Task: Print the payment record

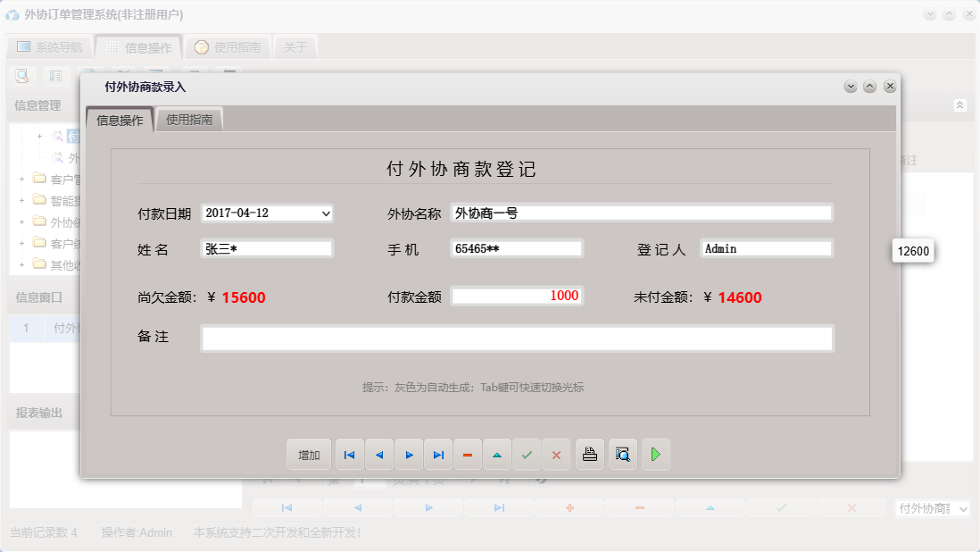Action: pyautogui.click(x=589, y=455)
